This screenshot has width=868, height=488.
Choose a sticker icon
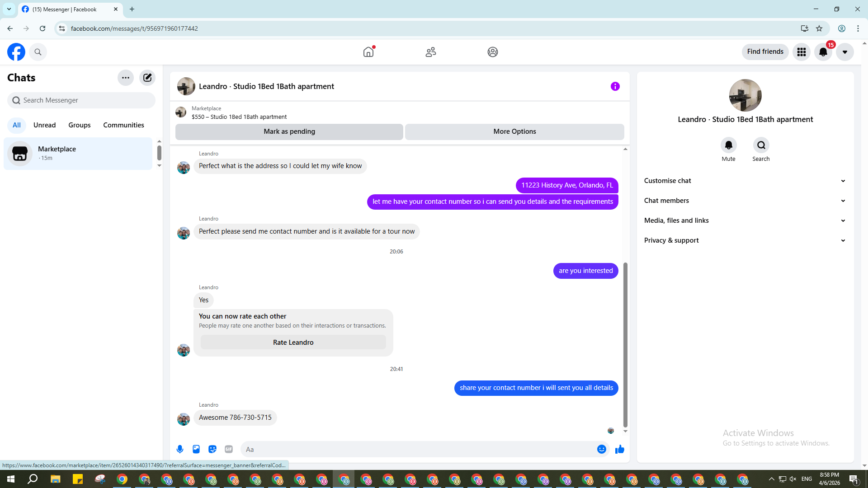[212, 449]
